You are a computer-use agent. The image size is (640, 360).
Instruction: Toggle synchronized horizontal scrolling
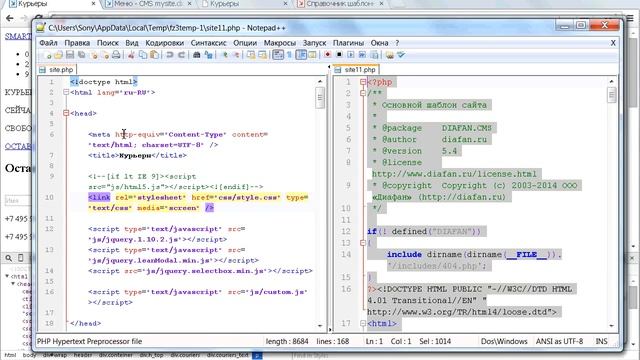[x=262, y=55]
